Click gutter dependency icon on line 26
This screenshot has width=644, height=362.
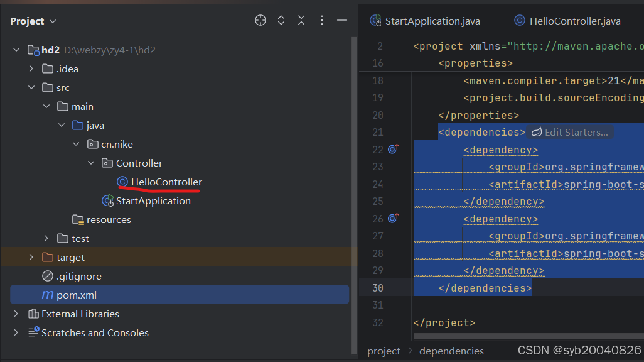pos(393,219)
